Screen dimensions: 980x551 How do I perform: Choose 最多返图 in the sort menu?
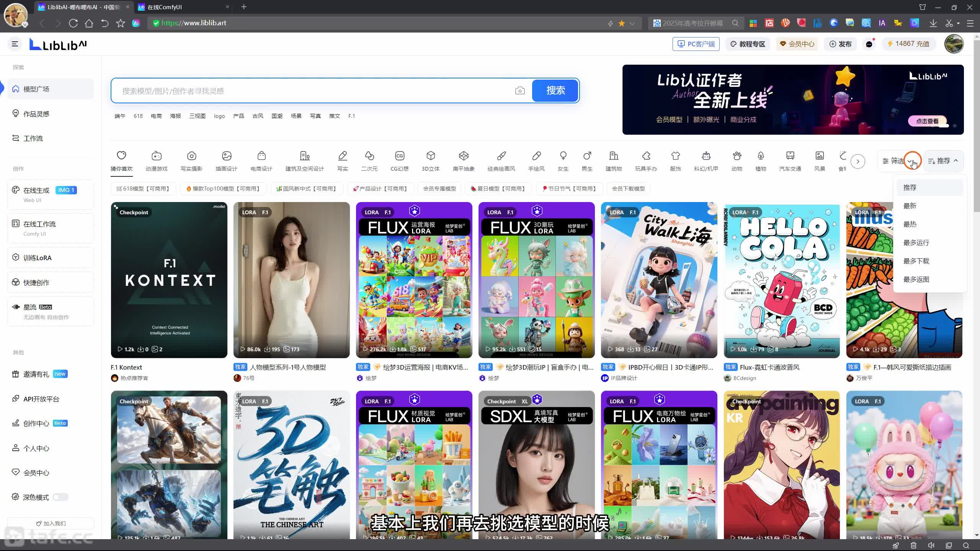(x=929, y=279)
